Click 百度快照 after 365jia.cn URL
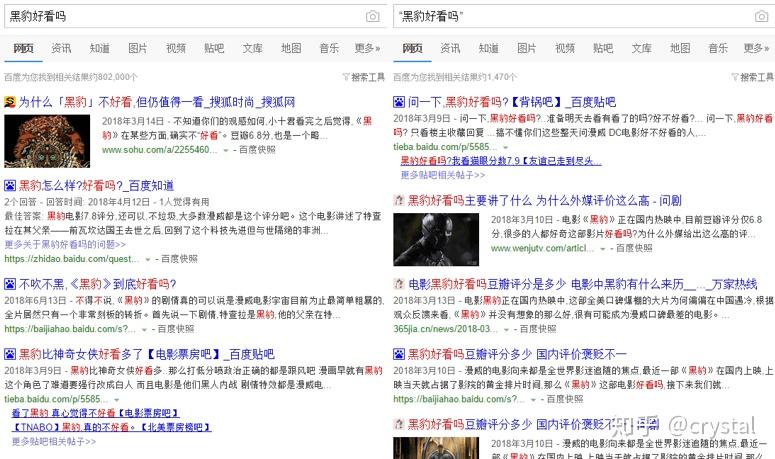 [x=538, y=329]
